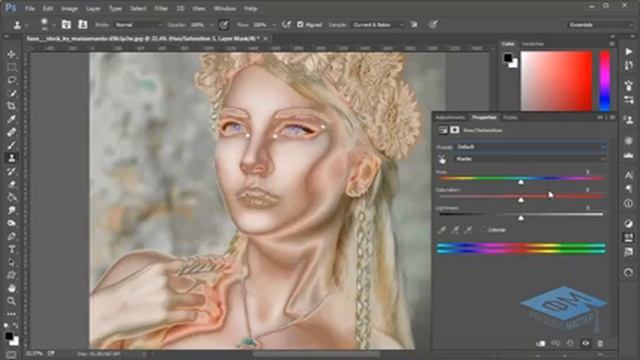This screenshot has width=640, height=360.
Task: Enable the Colorize checkbox
Action: point(483,230)
